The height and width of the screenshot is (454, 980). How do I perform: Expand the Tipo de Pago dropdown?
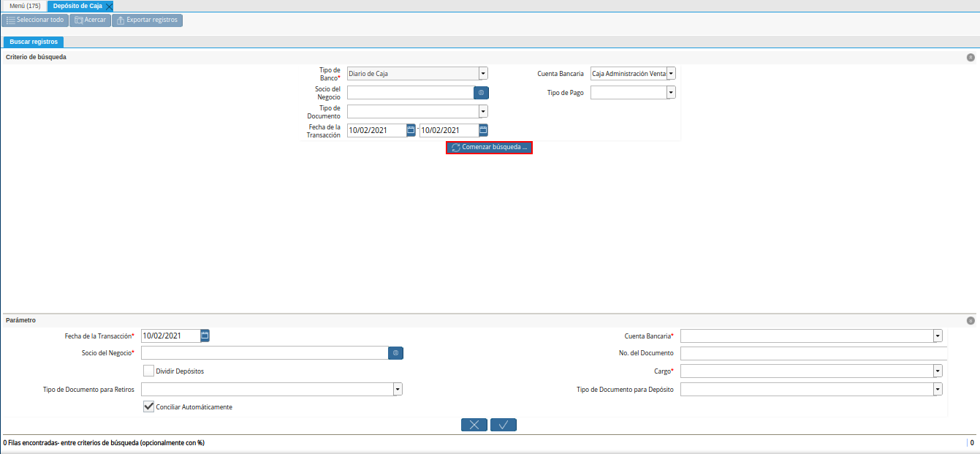671,93
